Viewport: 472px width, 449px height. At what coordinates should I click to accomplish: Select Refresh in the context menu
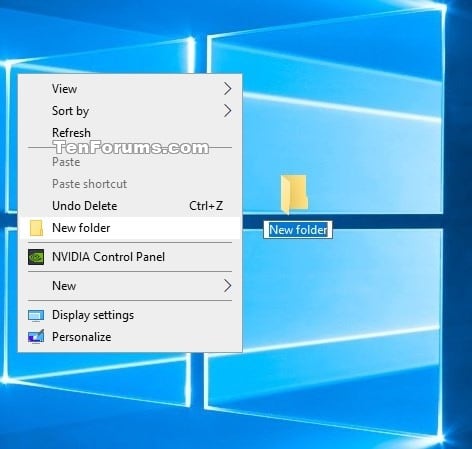(130, 133)
